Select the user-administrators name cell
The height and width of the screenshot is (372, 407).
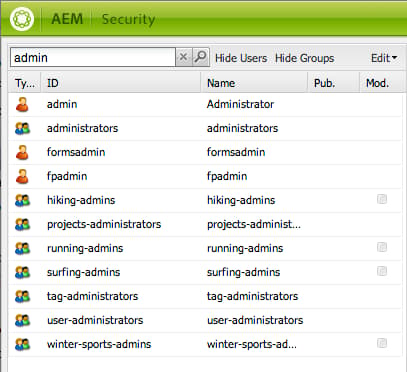pos(255,320)
